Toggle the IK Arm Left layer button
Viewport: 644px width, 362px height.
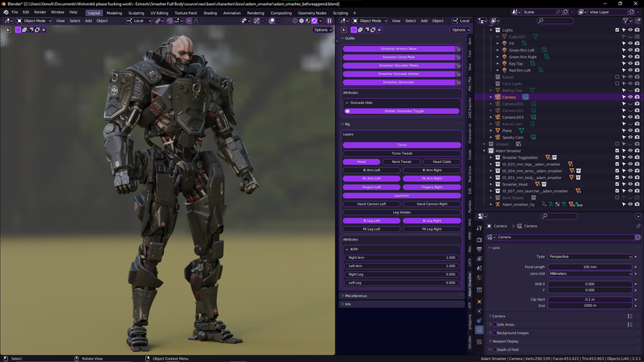(371, 170)
